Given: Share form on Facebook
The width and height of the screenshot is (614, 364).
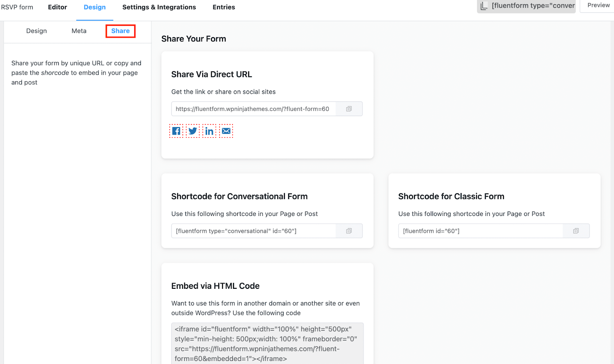Looking at the screenshot, I should 176,131.
